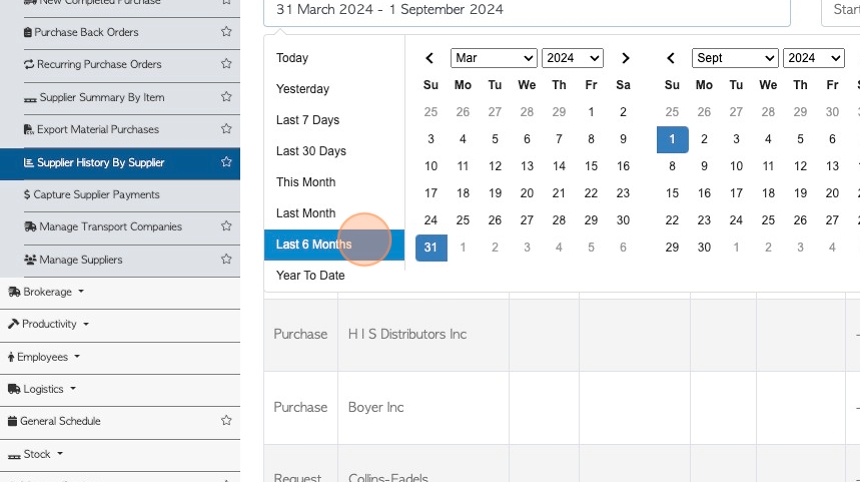Open the Sept month dropdown
The image size is (860, 482).
pyautogui.click(x=735, y=58)
